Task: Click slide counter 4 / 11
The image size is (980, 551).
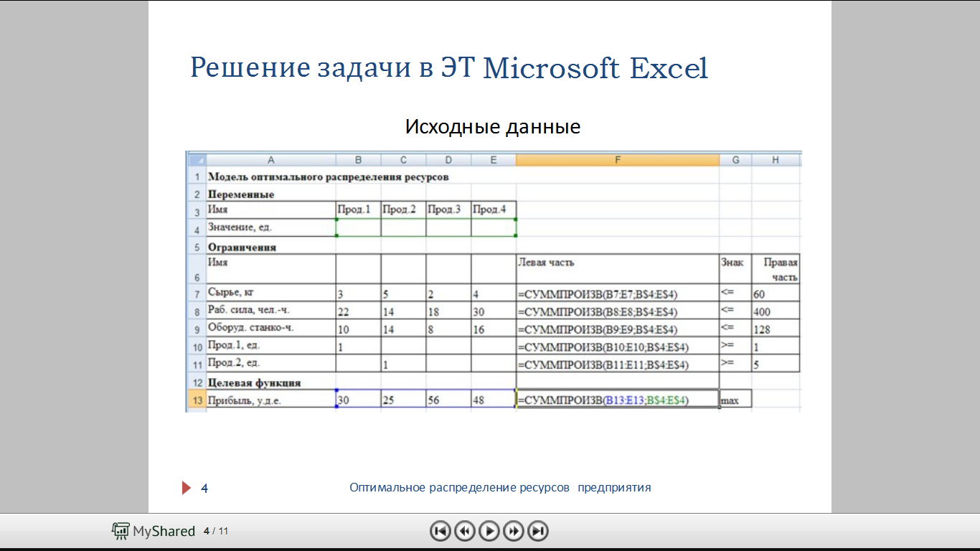Action: (216, 531)
